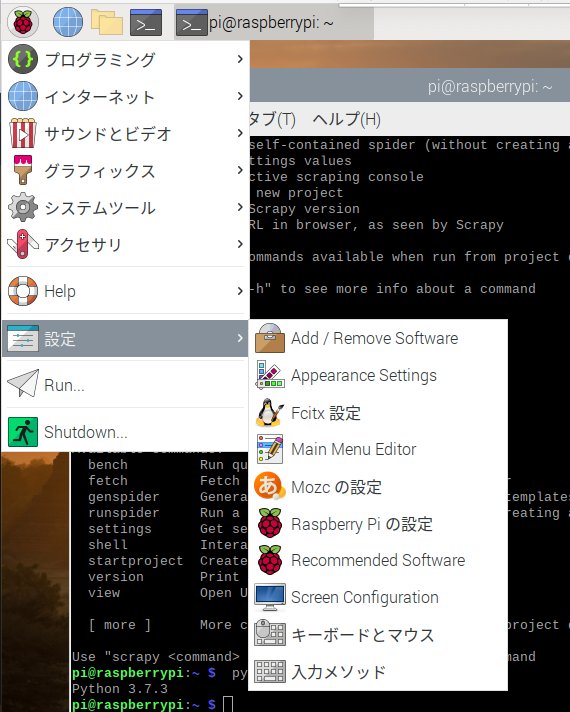The height and width of the screenshot is (712, 570).
Task: Expand the サウンドとビデオ submenu arrow
Action: [x=240, y=133]
